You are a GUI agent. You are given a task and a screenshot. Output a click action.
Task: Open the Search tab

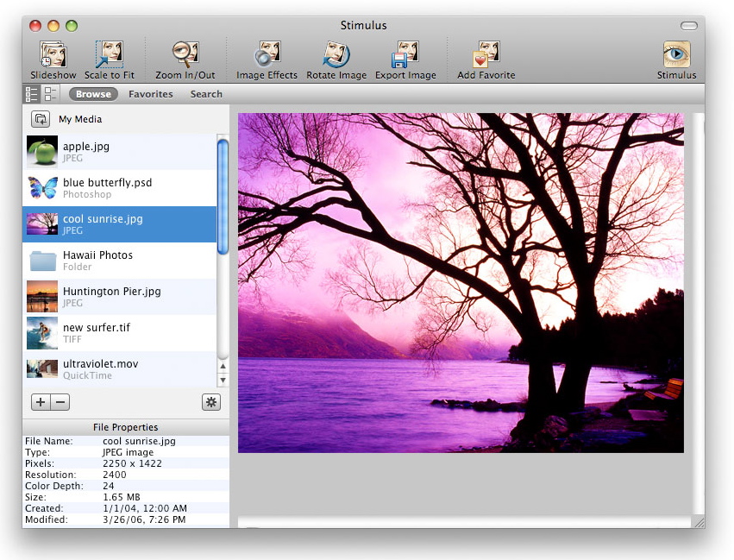[206, 94]
